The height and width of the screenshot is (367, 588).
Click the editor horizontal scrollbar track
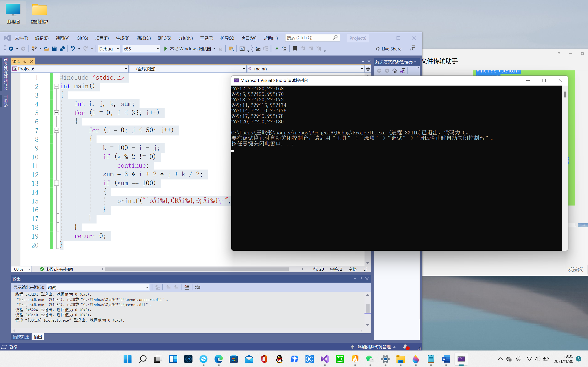pos(295,269)
